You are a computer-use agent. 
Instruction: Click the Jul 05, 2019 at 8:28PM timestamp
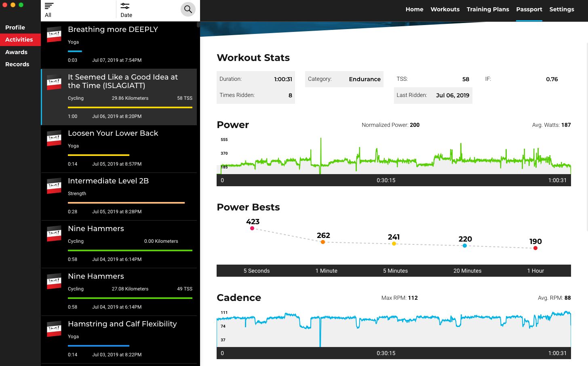pyautogui.click(x=117, y=212)
